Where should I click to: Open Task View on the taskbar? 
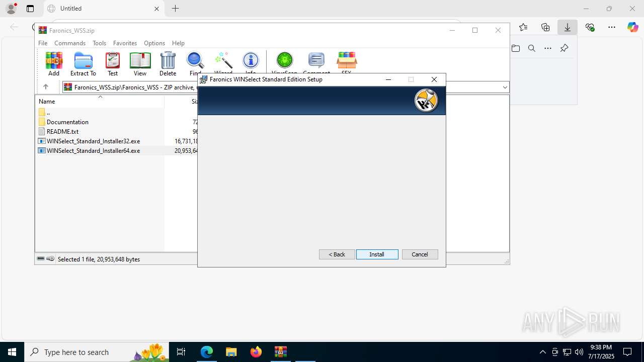coord(181,352)
